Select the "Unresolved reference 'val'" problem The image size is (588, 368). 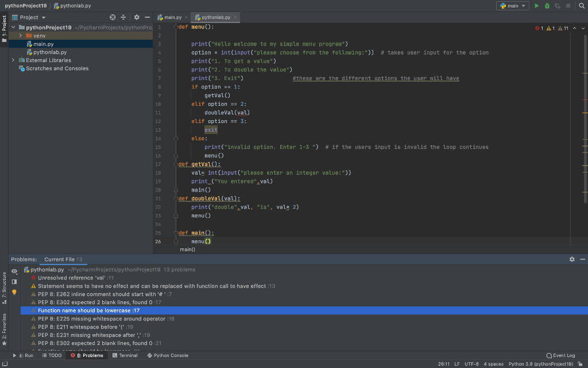[71, 278]
